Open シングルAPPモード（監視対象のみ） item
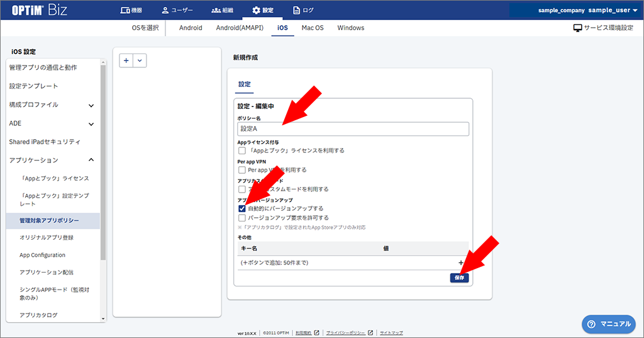Screen dimensions: 644x338 [54, 293]
